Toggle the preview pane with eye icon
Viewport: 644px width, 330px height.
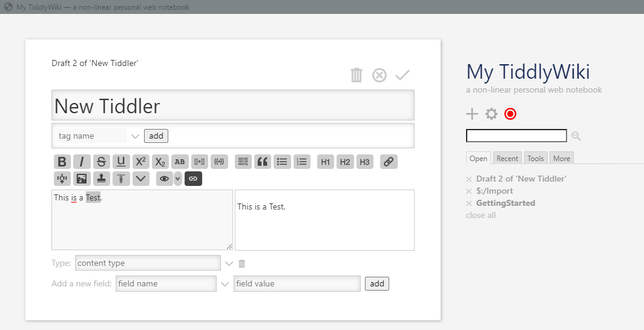click(x=165, y=179)
